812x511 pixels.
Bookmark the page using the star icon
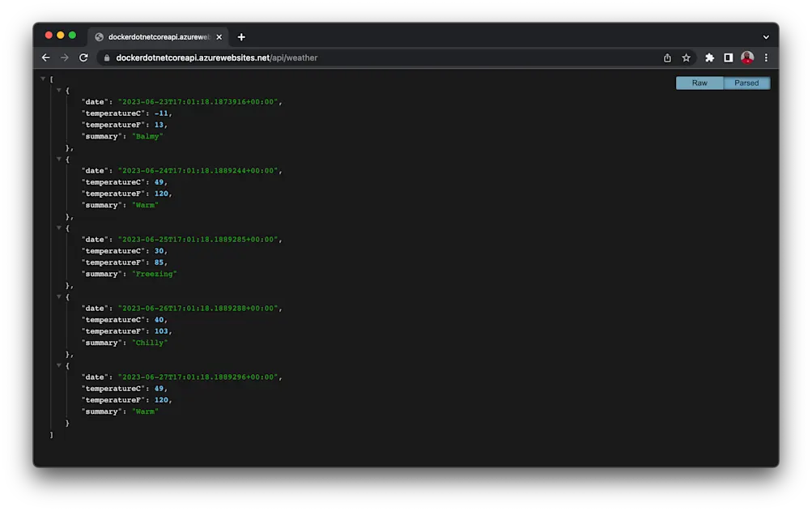tap(686, 57)
